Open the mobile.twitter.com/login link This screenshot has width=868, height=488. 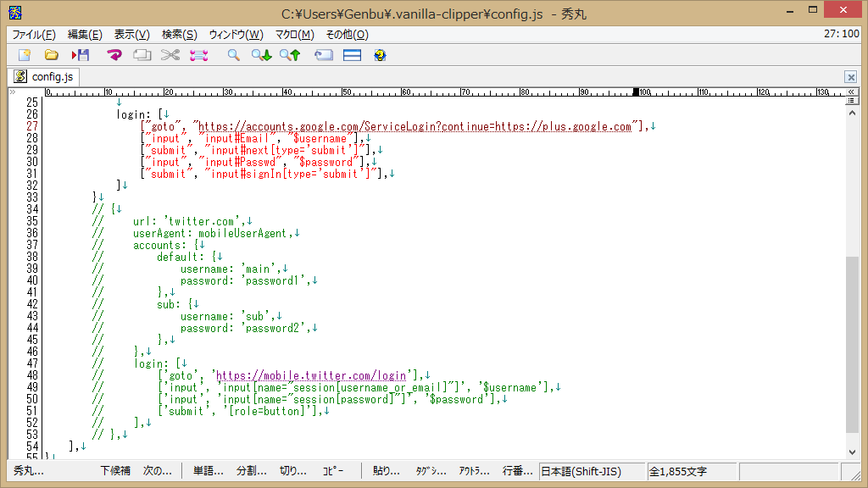click(x=312, y=375)
